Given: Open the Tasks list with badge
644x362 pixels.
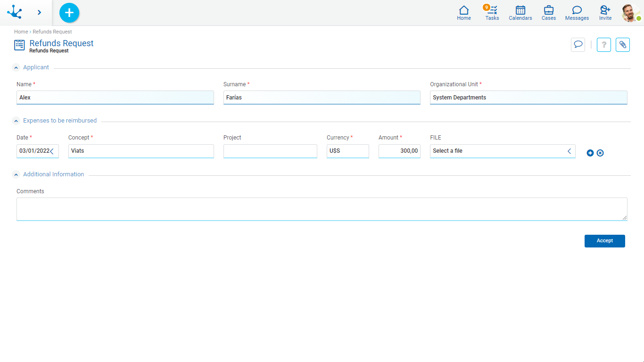Looking at the screenshot, I should [x=492, y=13].
